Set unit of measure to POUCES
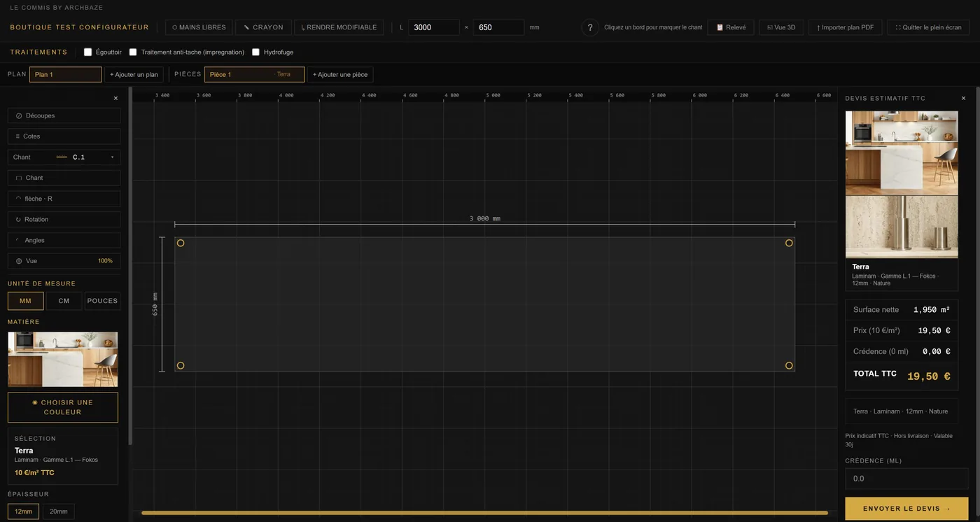The image size is (980, 522). [x=102, y=301]
